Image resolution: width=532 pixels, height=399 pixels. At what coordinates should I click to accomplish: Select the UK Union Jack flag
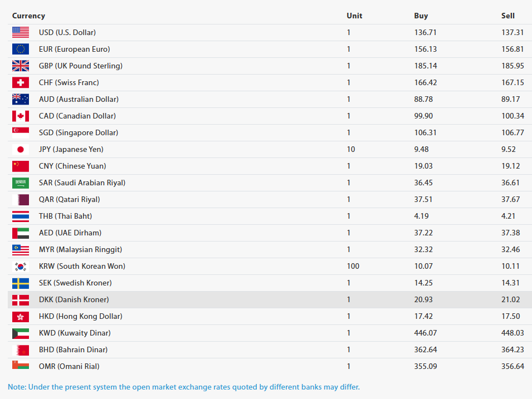tap(21, 66)
